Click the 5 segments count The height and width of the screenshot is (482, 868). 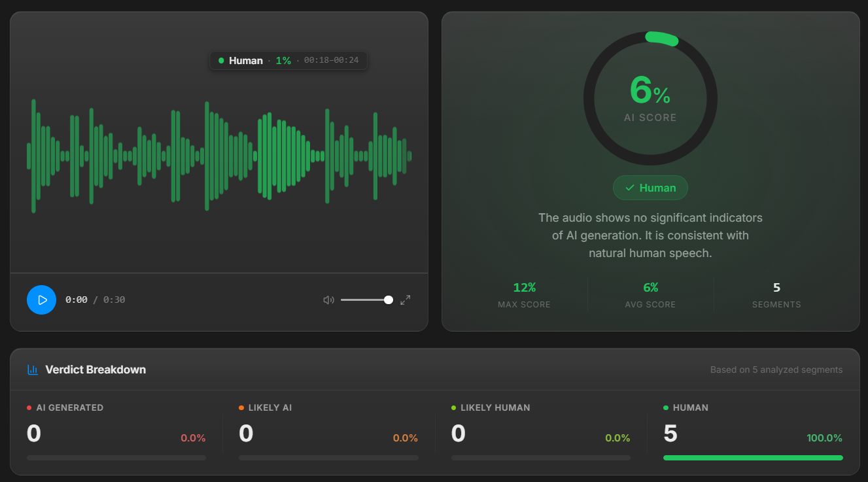click(776, 288)
